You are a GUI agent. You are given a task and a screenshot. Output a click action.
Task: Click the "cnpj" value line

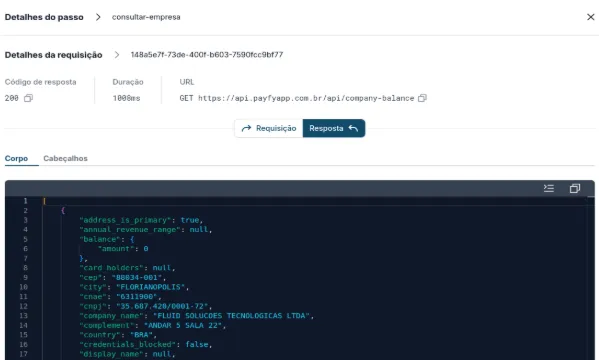(x=146, y=306)
